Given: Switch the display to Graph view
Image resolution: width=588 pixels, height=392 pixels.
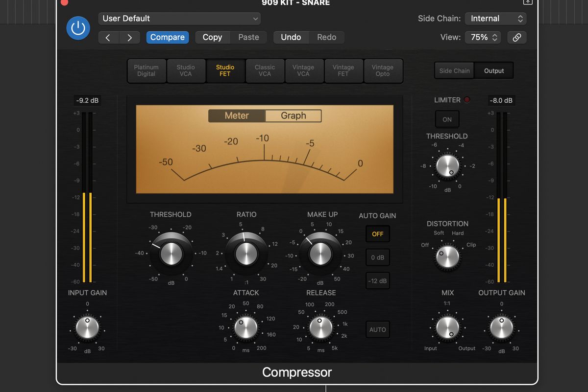Looking at the screenshot, I should (293, 115).
